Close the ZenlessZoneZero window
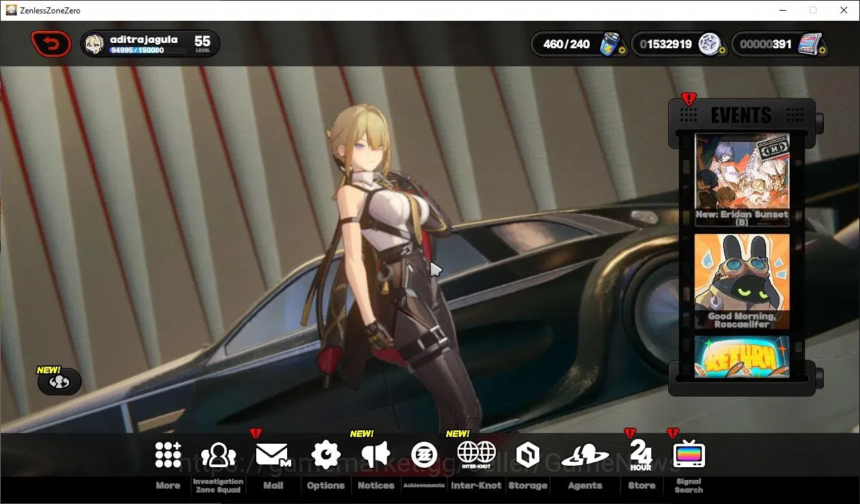 [x=844, y=10]
